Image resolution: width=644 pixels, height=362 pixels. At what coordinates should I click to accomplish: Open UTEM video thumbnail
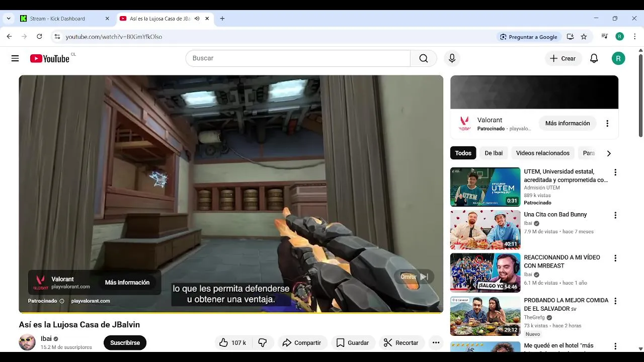[x=485, y=187]
